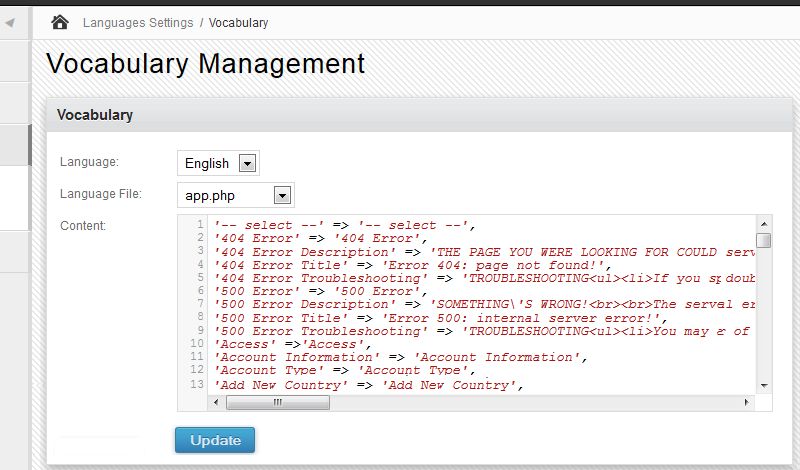Click the Vocabulary Management page heading

point(205,64)
